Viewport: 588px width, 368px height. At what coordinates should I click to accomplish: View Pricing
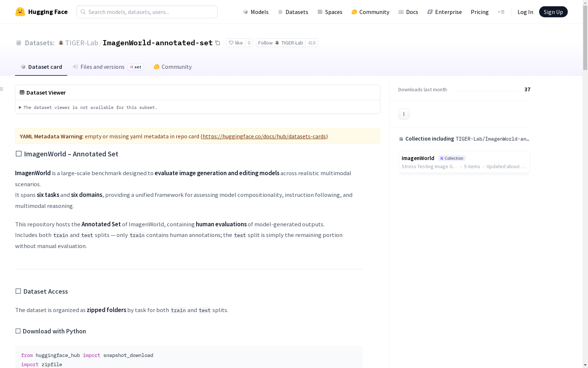point(480,12)
